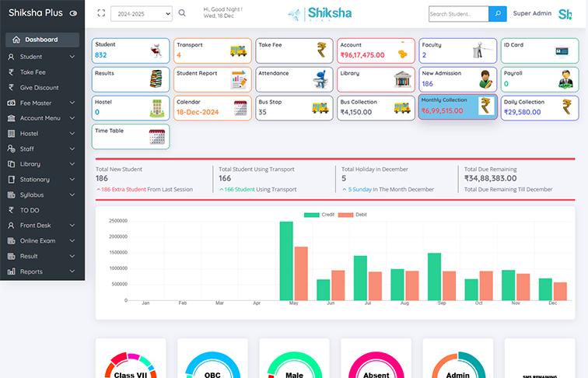Click the OBC donut chart
The image size is (588, 378).
tap(212, 366)
